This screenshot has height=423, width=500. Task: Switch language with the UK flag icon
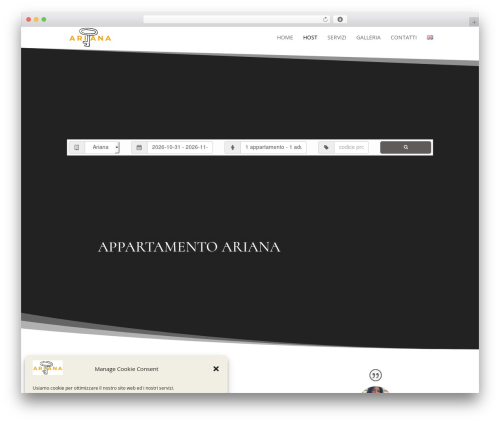(430, 37)
